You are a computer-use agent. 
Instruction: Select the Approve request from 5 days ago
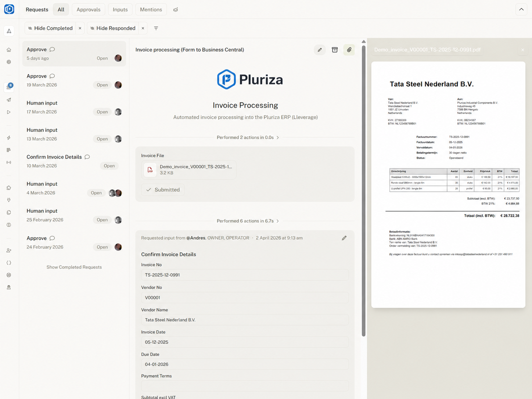pyautogui.click(x=74, y=54)
